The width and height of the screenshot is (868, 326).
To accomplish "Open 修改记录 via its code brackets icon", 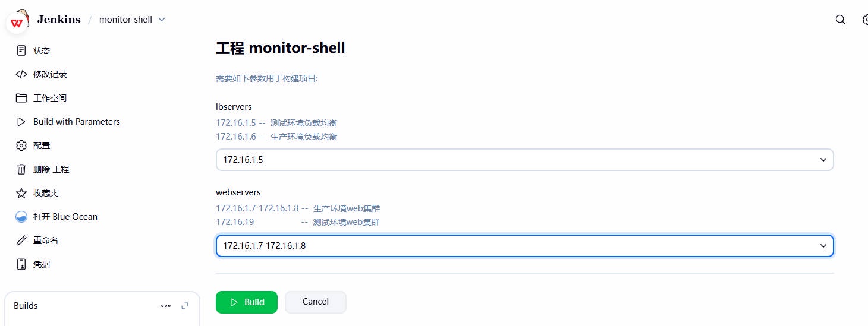I will (21, 74).
